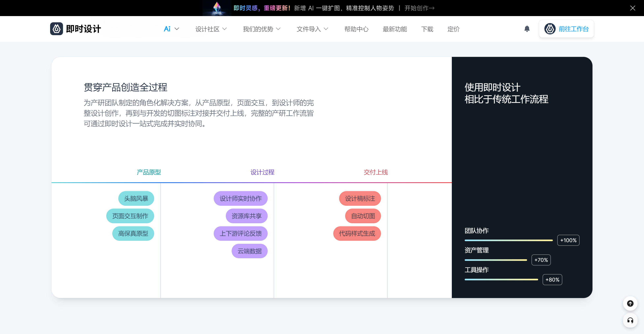Open the headphone customer support icon

(630, 321)
